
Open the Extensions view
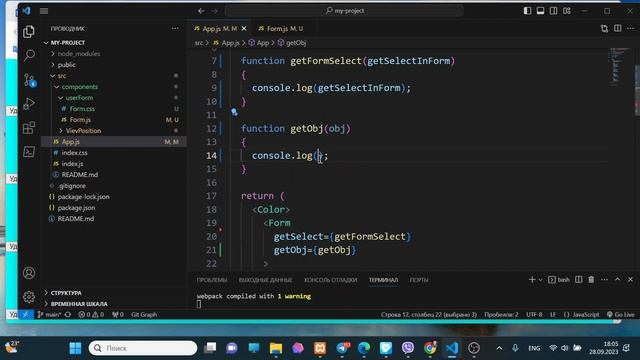29,128
